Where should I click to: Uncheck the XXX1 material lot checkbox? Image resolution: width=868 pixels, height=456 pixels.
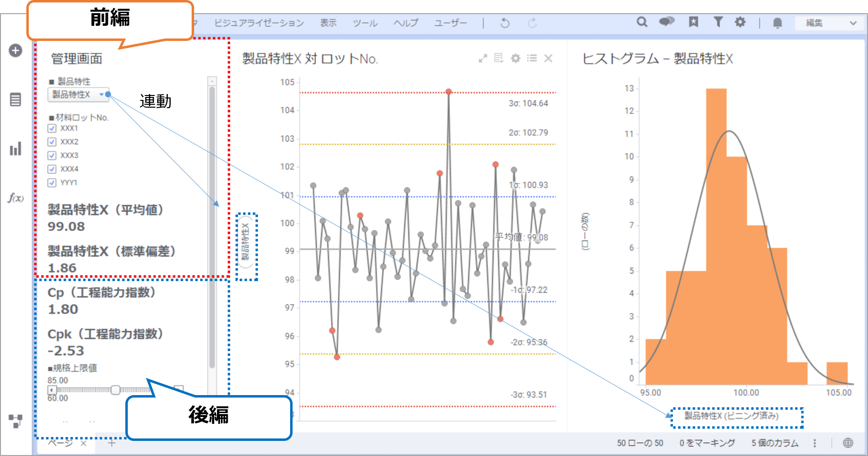(52, 129)
